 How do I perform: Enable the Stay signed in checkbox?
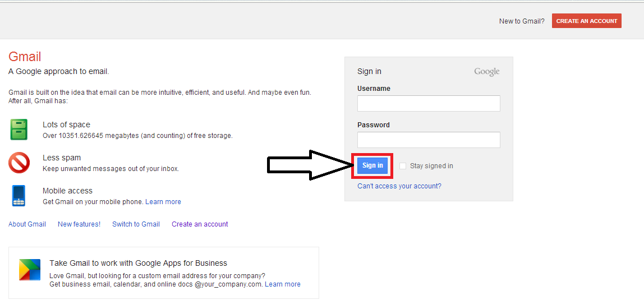(x=403, y=166)
